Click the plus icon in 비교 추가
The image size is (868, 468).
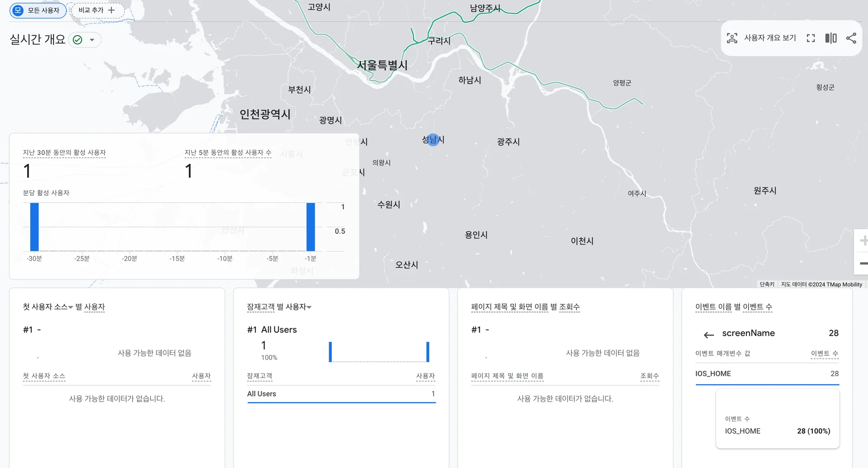click(112, 10)
